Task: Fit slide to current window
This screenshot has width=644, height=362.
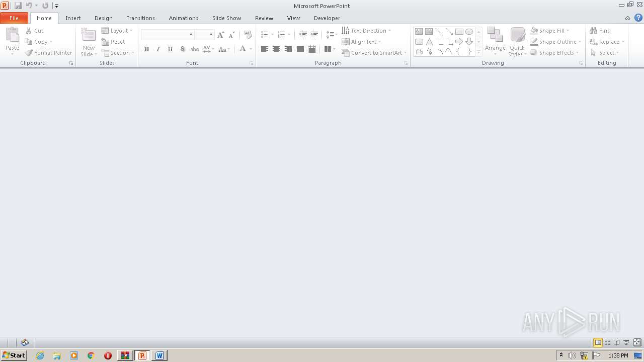Action: pyautogui.click(x=637, y=342)
